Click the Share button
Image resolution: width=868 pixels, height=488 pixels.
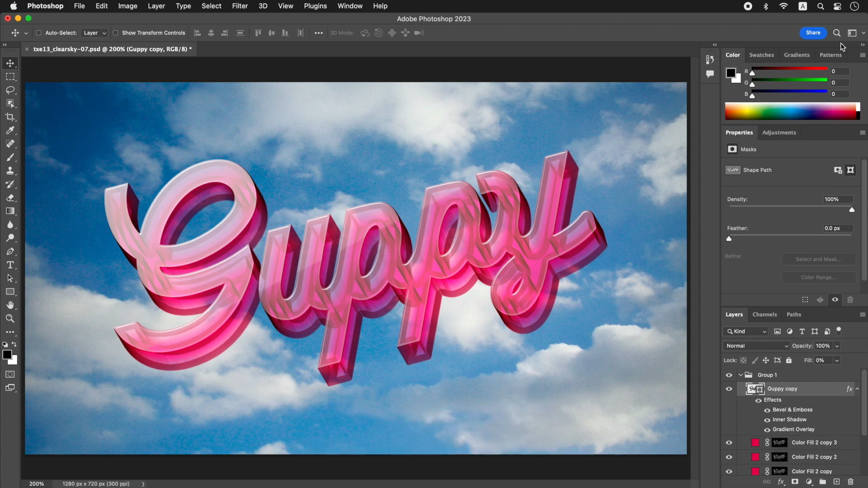point(813,33)
